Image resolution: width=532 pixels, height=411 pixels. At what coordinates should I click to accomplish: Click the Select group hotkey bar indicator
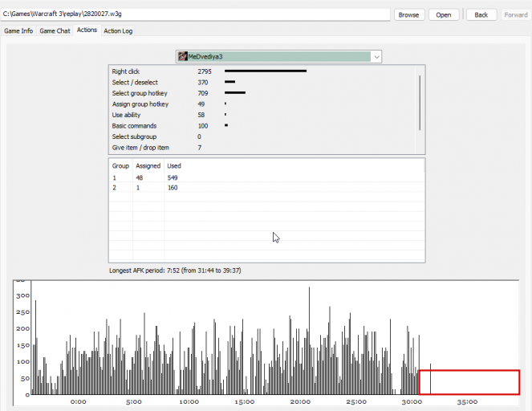click(x=235, y=92)
